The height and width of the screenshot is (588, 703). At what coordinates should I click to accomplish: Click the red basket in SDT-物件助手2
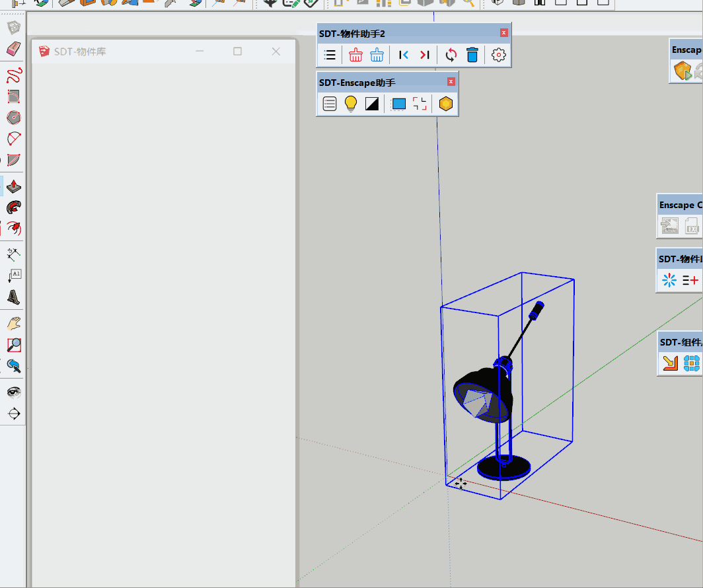355,55
